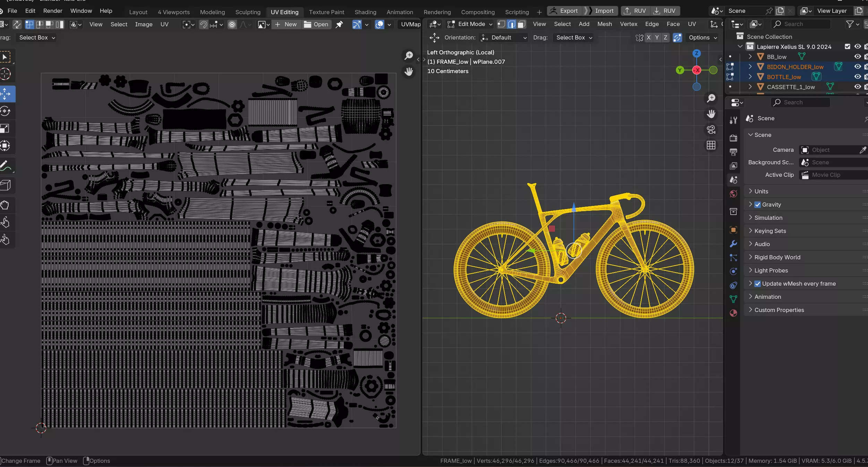Click the Import button

600,11
